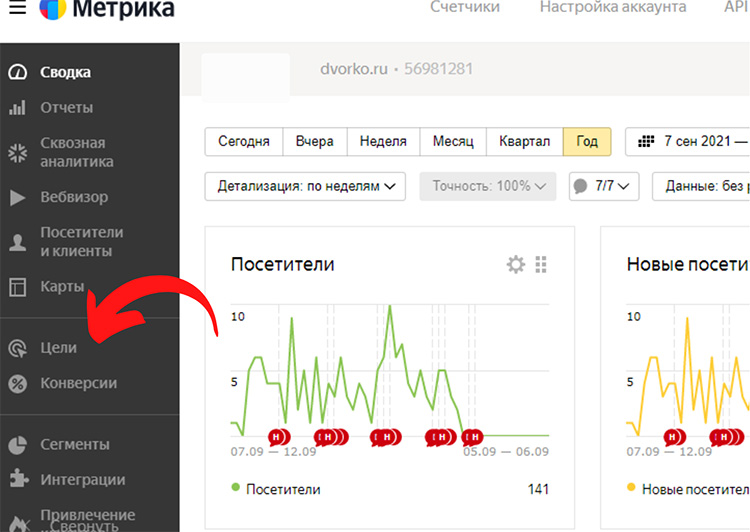This screenshot has width=750, height=532.
Task: Go to Отчеты in sidebar
Action: (66, 108)
